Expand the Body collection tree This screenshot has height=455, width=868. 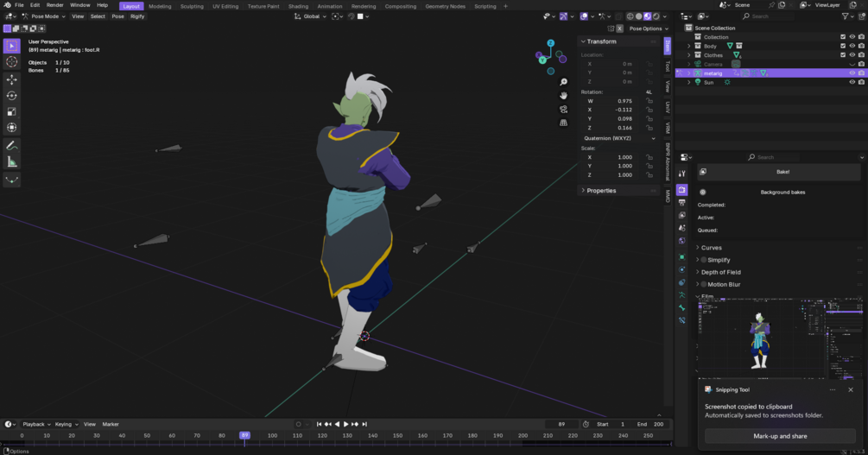pos(688,46)
